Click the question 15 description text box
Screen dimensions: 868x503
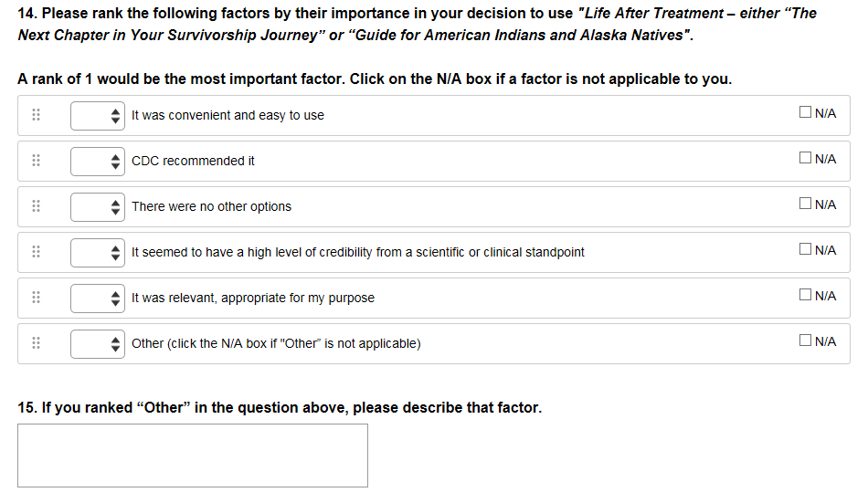pyautogui.click(x=193, y=456)
